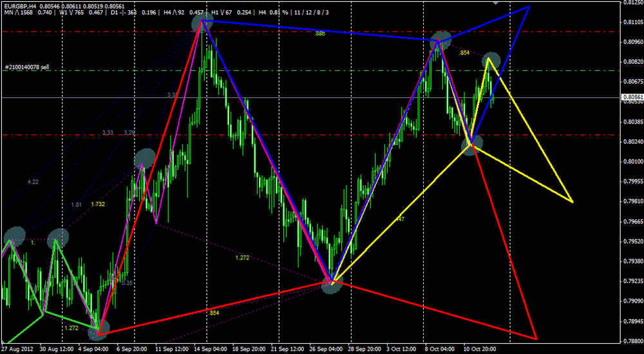Click the 0.80385 price axis label
Image resolution: width=644 pixels, height=354 pixels.
(632, 122)
